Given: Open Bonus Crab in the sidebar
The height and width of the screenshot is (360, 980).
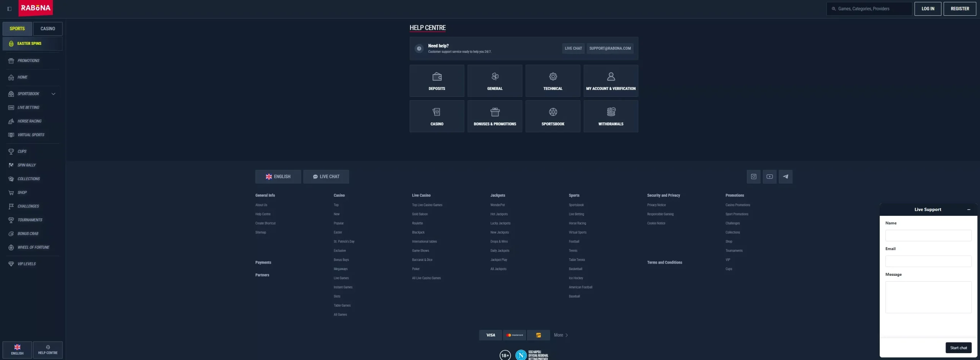Looking at the screenshot, I should coord(33,234).
